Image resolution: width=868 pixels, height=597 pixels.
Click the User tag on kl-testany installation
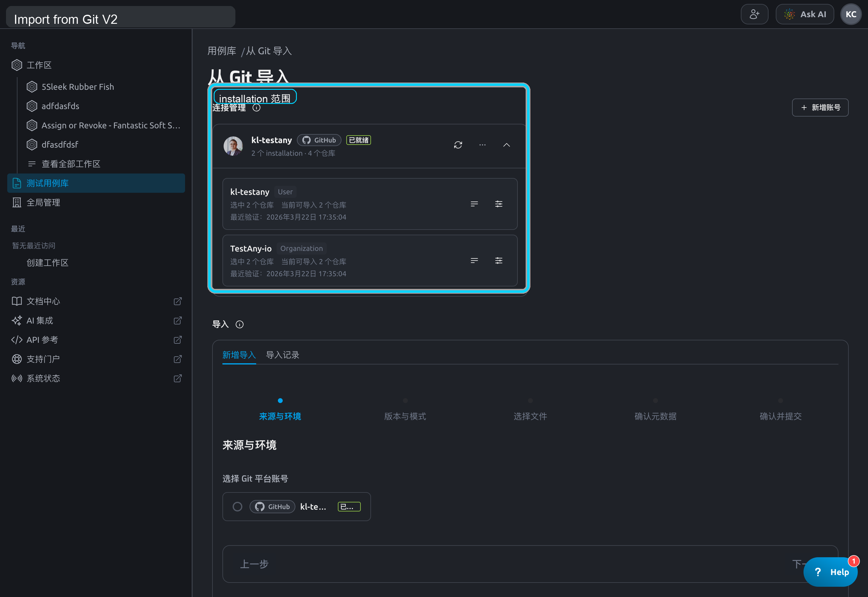point(285,192)
